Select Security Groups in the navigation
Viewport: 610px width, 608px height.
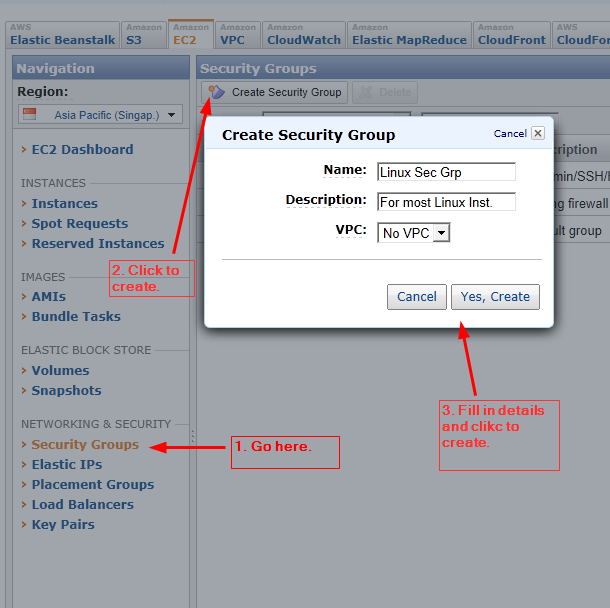click(x=85, y=445)
